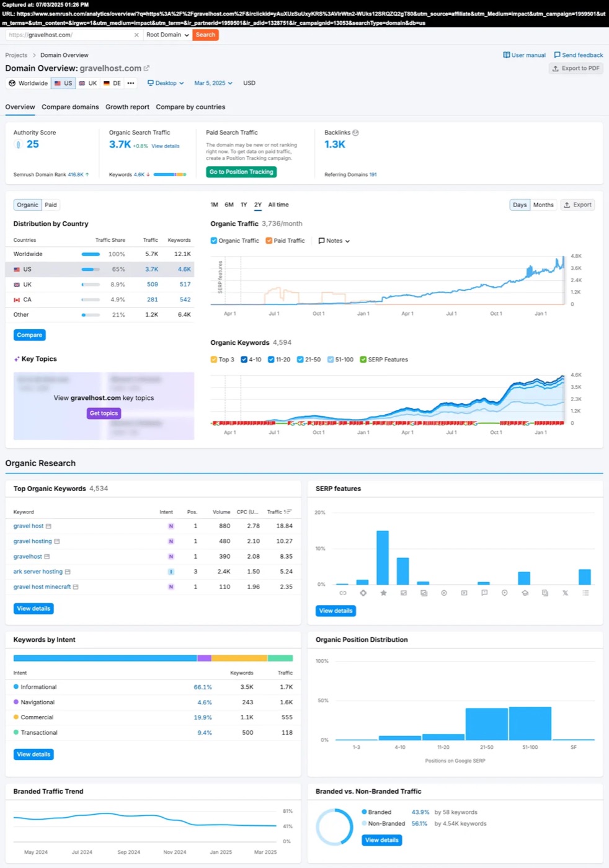The image size is (609, 868).
Task: Click the sitelinks chain-link icon in SERP features
Action: tap(342, 593)
